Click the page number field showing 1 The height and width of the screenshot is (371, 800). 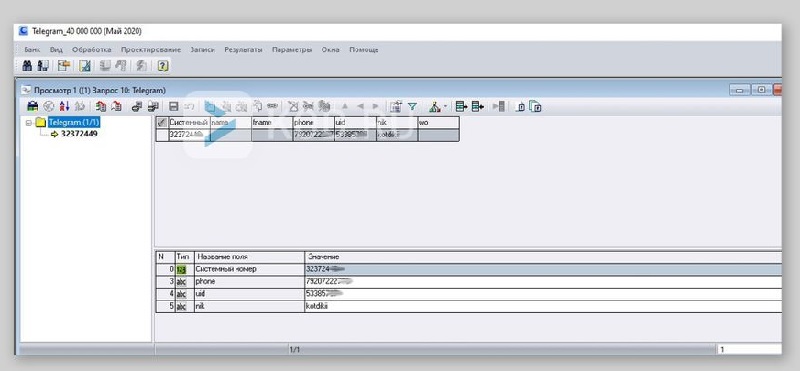click(x=748, y=350)
